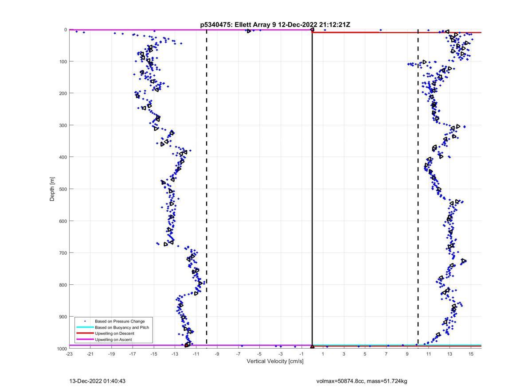532x392 pixels.
Task: Click the x-axis tick label -1
Action: (301, 354)
